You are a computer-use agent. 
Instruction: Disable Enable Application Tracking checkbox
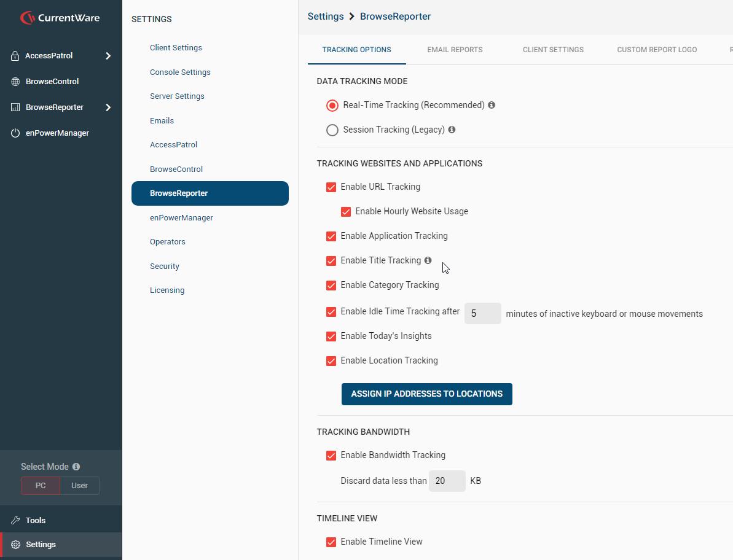pyautogui.click(x=331, y=236)
